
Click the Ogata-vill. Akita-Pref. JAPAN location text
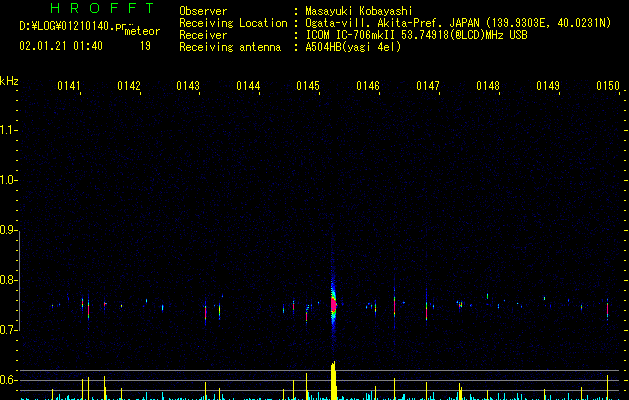tap(458, 23)
